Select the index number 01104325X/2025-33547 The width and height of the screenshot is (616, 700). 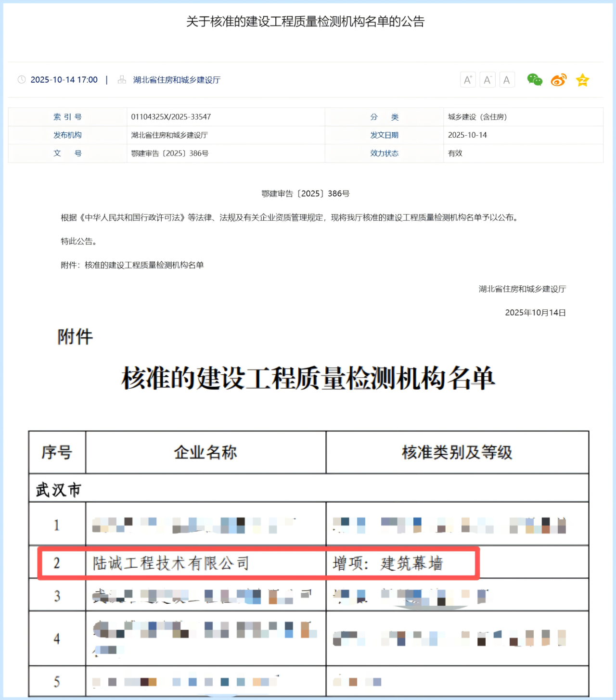pos(171,117)
